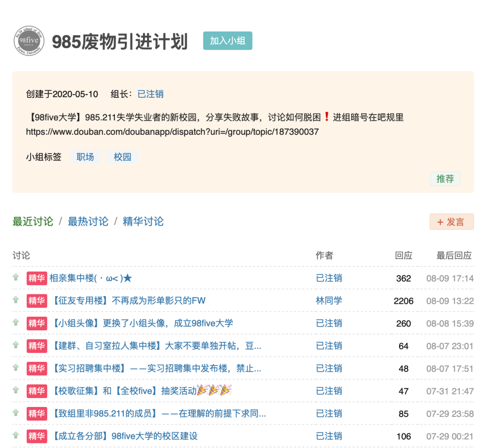Open topic 【征友专用楼】不再成为形单影只的FW

(128, 301)
